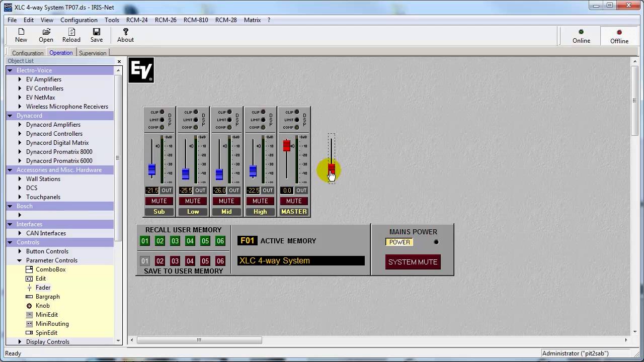Select the MiniEdit control icon
Screen dimensions: 644x362
point(29,315)
